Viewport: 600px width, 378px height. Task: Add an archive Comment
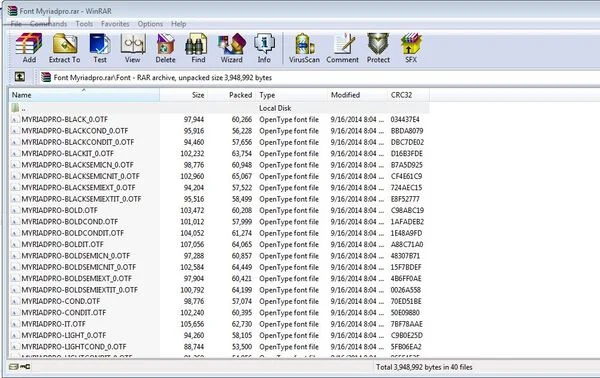(342, 48)
